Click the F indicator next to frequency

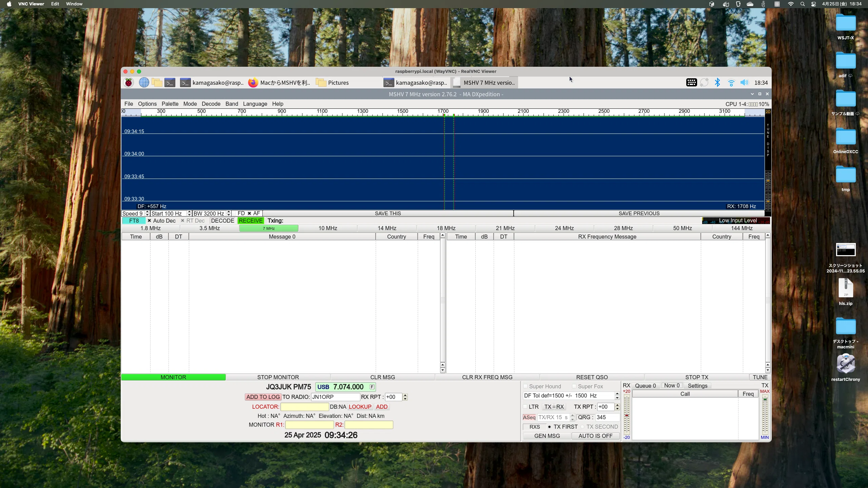[372, 387]
